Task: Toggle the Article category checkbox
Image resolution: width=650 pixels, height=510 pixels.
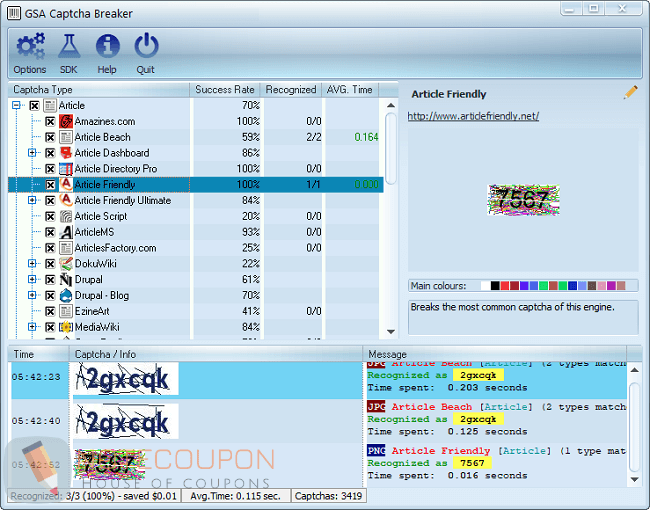Action: tap(34, 106)
